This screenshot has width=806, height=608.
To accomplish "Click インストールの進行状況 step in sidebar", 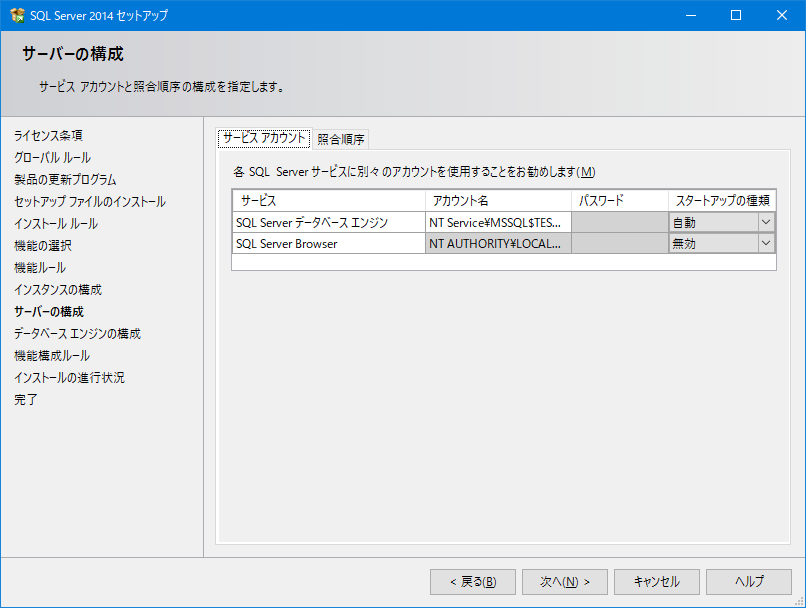I will [69, 378].
